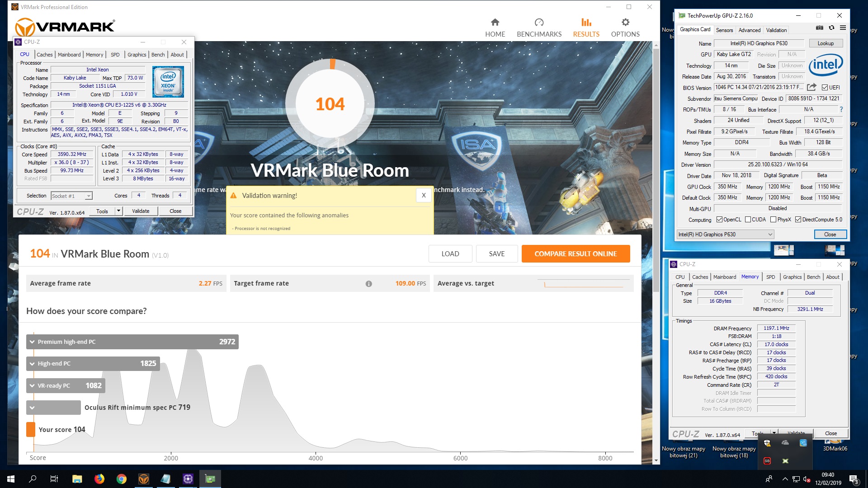Open Graphics tab in lower CPU-Z window
The height and width of the screenshot is (488, 868).
(x=792, y=277)
